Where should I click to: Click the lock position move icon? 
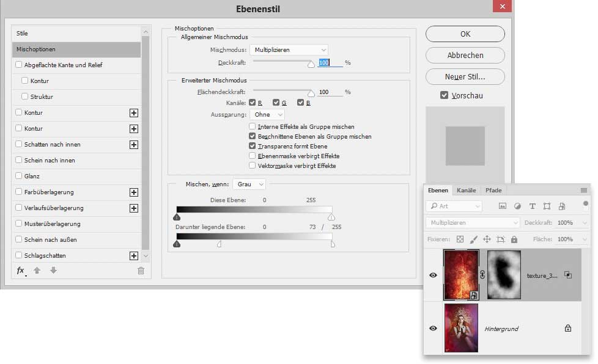click(x=487, y=239)
